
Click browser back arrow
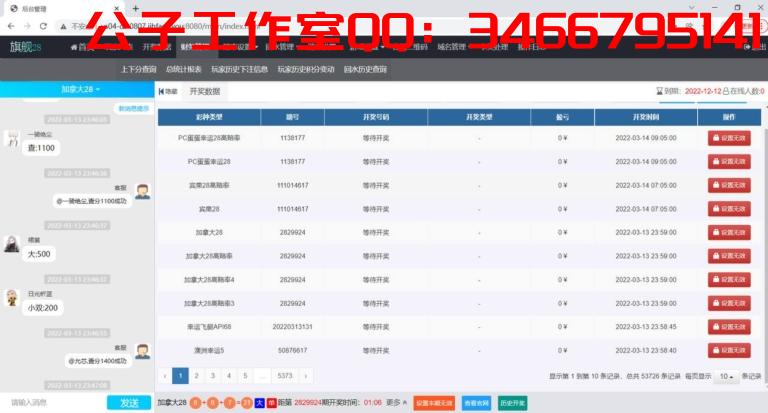(x=11, y=26)
